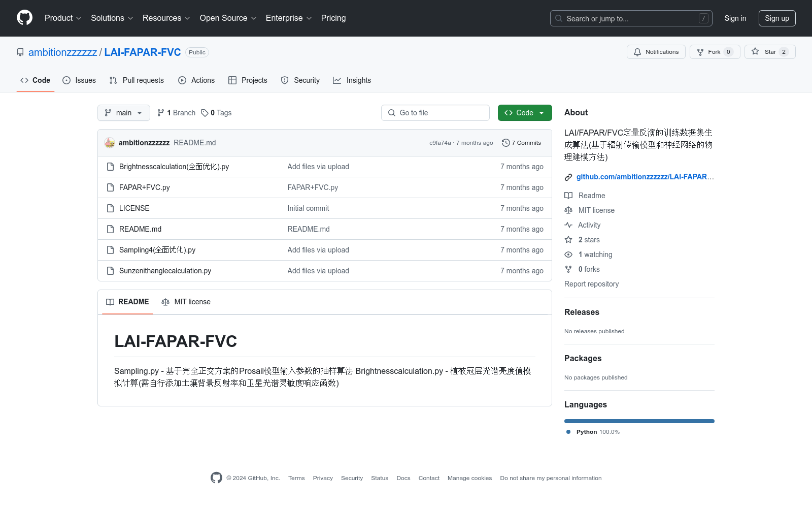Open the Solutions dropdown menu
812x508 pixels.
(112, 18)
